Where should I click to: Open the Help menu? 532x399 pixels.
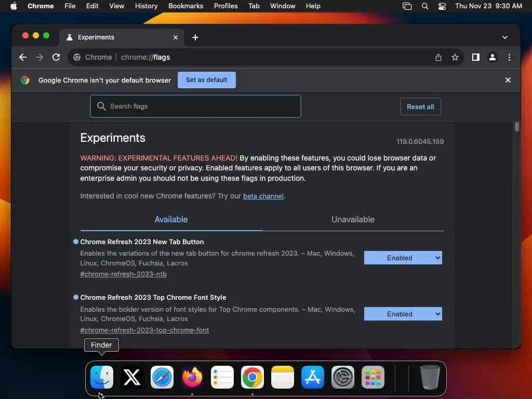coord(313,6)
